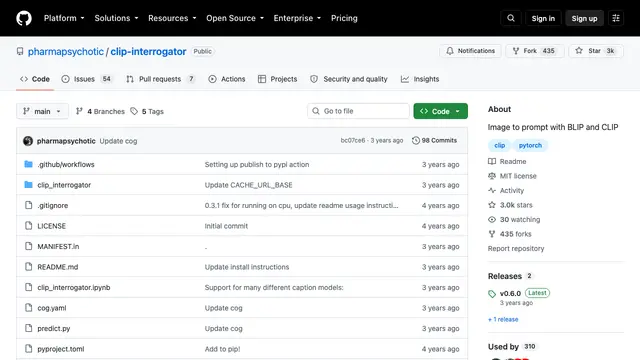
Task: Switch to the Issues tab
Action: tap(87, 79)
